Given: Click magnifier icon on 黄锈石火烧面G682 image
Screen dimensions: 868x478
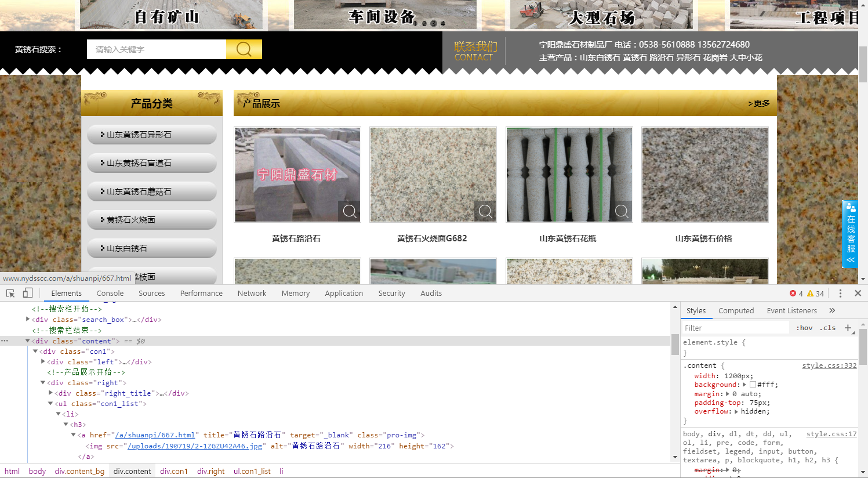Looking at the screenshot, I should [485, 211].
